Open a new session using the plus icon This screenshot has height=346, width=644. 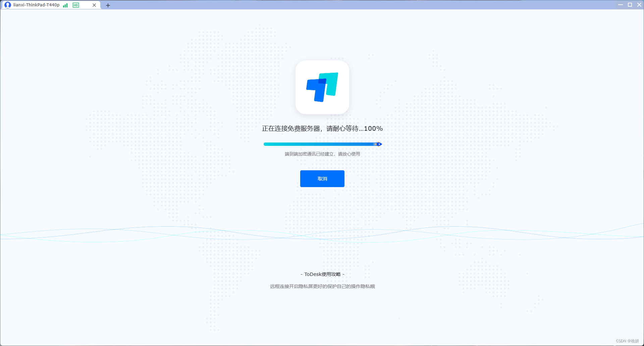pos(108,5)
